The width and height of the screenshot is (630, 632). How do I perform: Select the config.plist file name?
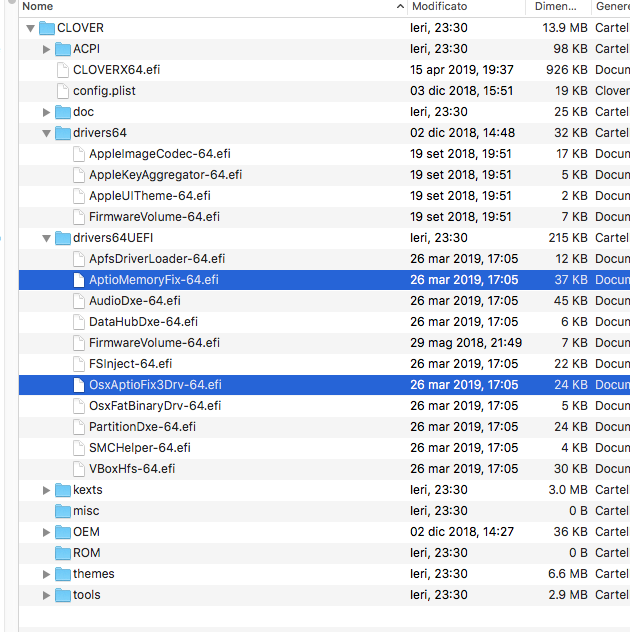click(x=104, y=91)
